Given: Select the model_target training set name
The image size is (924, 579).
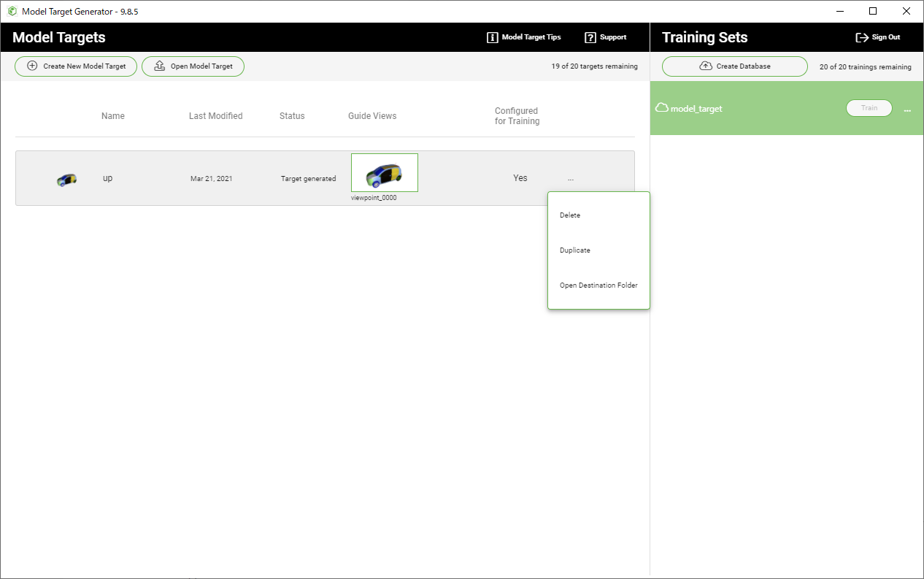Looking at the screenshot, I should coord(696,109).
